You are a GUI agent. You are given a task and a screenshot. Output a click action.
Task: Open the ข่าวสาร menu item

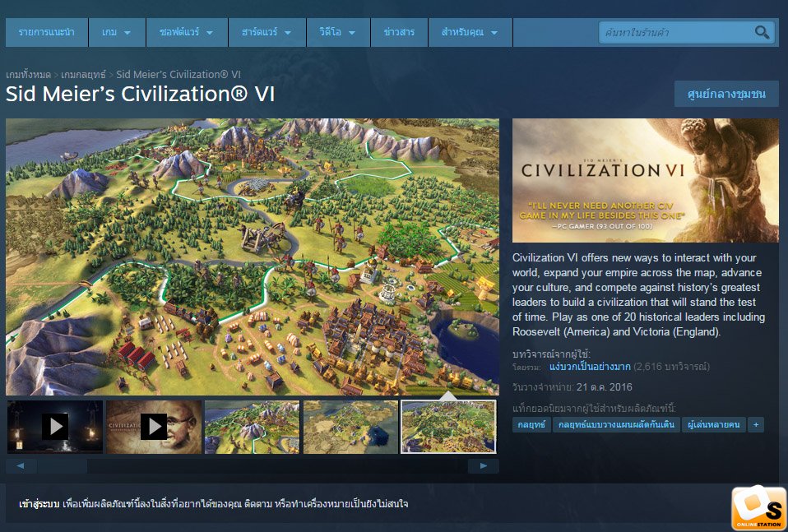[399, 32]
